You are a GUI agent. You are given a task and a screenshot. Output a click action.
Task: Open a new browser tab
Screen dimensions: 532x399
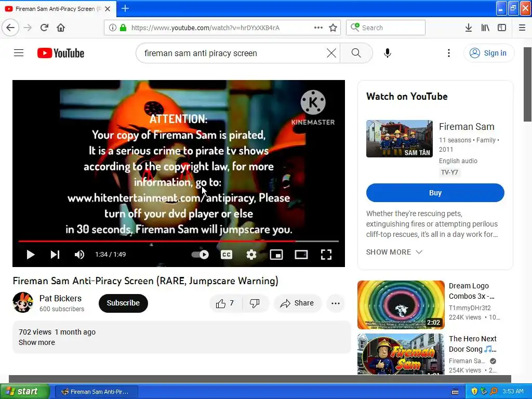tap(125, 8)
